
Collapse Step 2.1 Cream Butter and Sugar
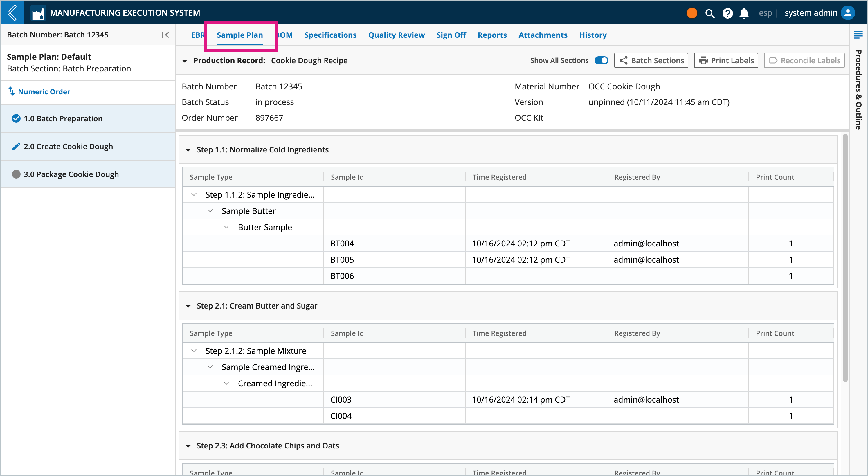[x=188, y=306]
